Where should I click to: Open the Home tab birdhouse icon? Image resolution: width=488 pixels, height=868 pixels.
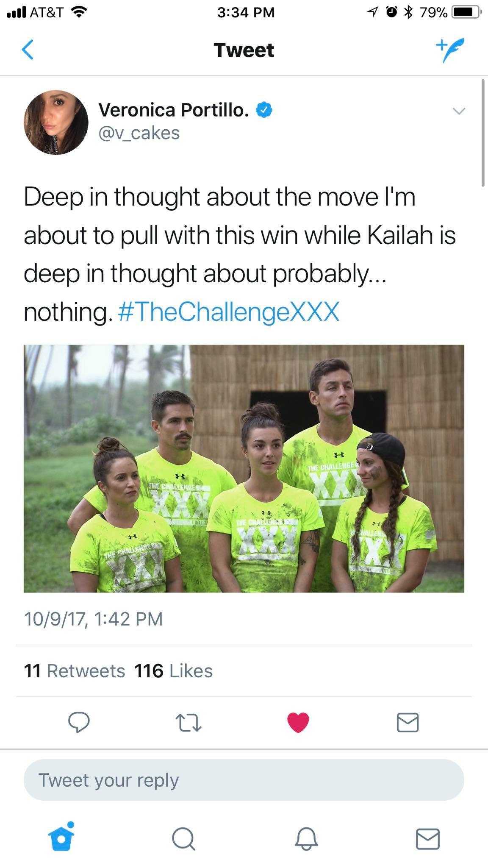pos(61,837)
